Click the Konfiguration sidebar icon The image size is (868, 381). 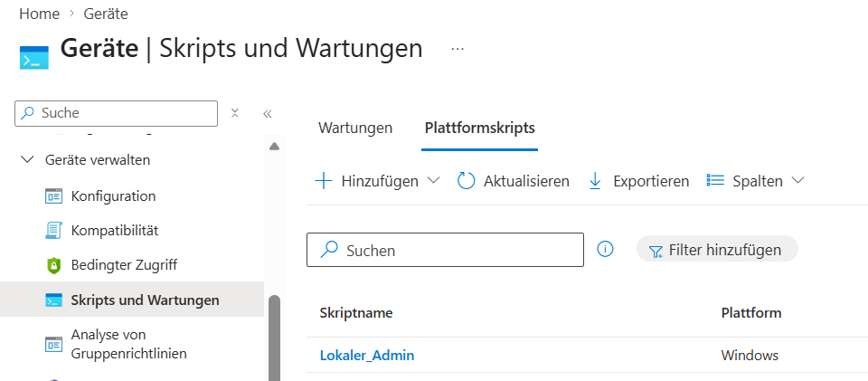coord(53,196)
